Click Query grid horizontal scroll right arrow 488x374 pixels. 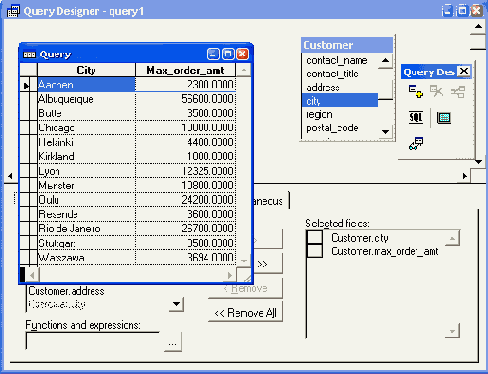230,275
